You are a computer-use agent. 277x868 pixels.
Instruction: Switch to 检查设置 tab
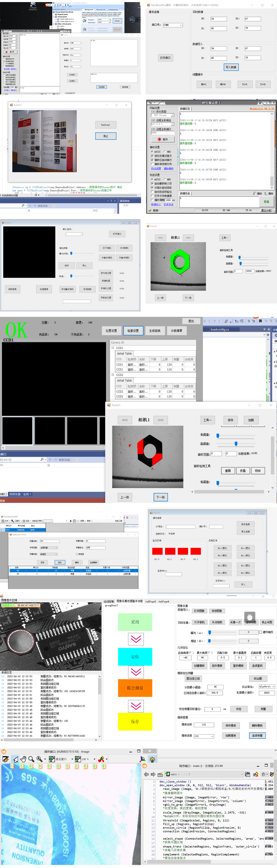133,330
